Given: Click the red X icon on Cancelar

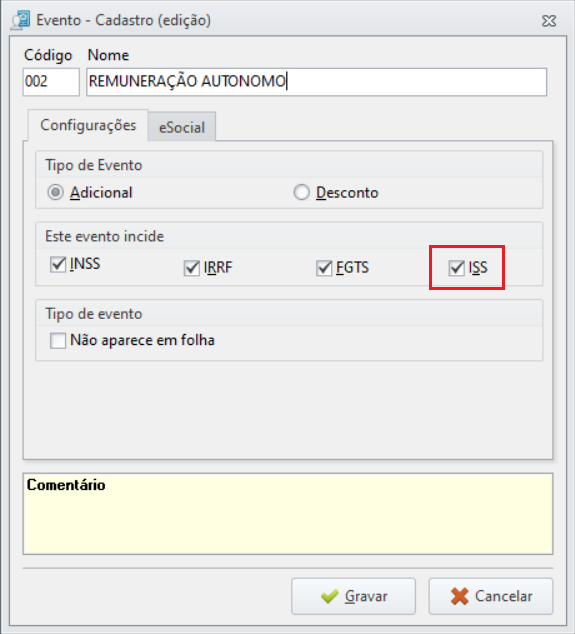Looking at the screenshot, I should click(x=460, y=596).
